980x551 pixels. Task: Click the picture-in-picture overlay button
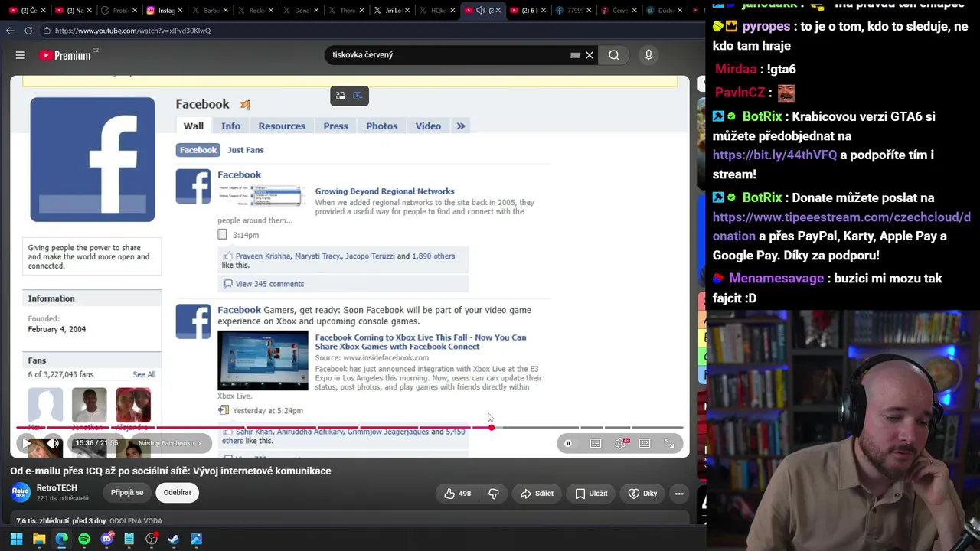341,96
